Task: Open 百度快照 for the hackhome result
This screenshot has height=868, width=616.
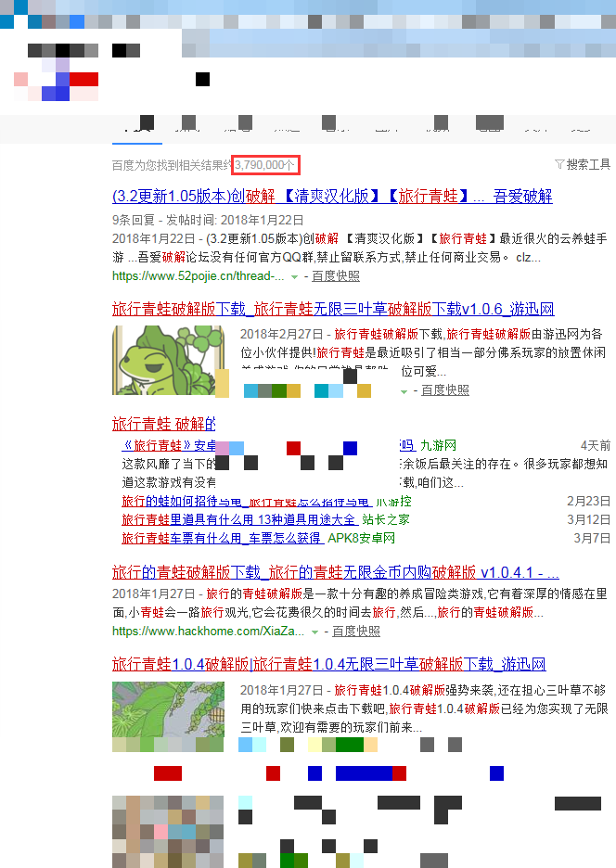Action: (355, 632)
